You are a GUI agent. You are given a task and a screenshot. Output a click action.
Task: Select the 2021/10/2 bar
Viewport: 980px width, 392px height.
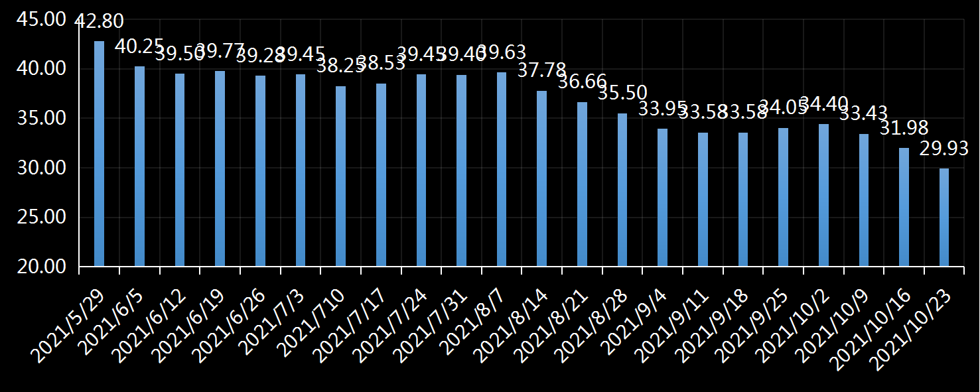[823, 195]
